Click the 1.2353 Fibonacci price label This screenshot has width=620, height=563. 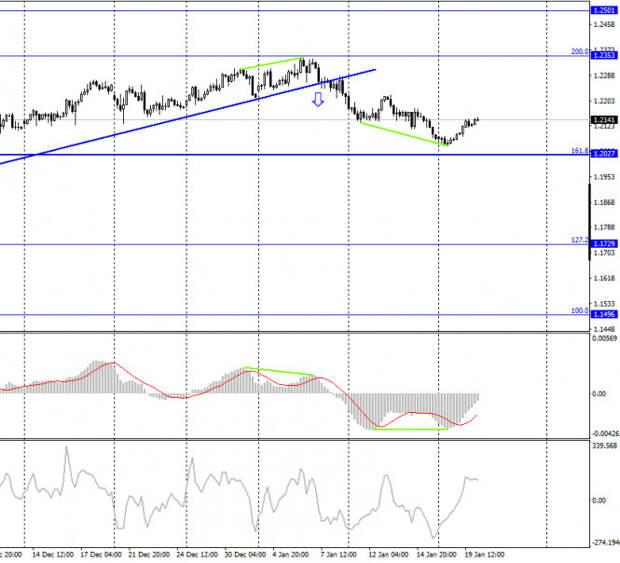click(603, 57)
